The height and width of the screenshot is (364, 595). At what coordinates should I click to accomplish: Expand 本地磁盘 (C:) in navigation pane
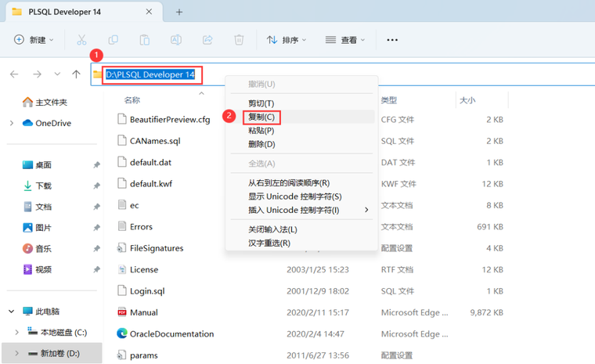(16, 333)
